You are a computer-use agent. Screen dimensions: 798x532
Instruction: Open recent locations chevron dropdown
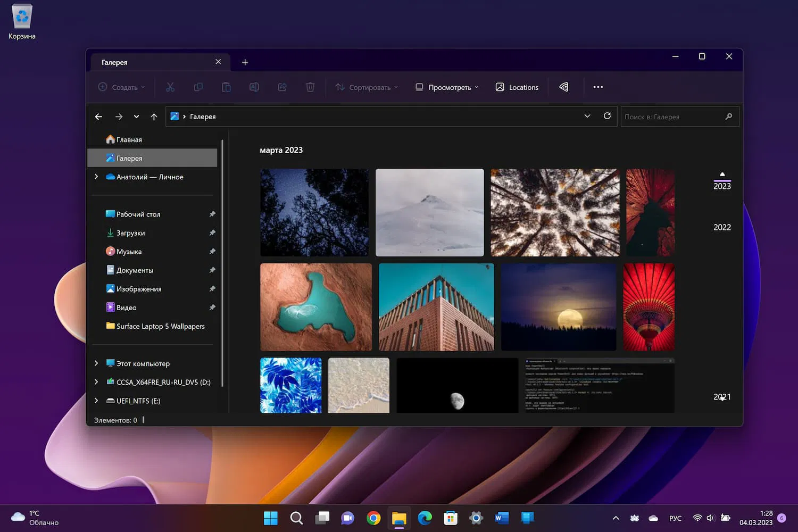pos(136,117)
